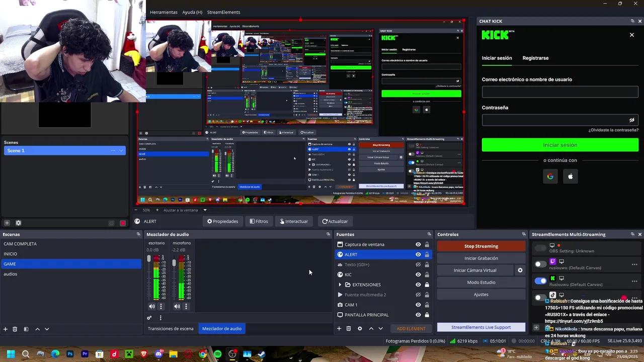Move the selected scene up
644x362 pixels.
37,329
